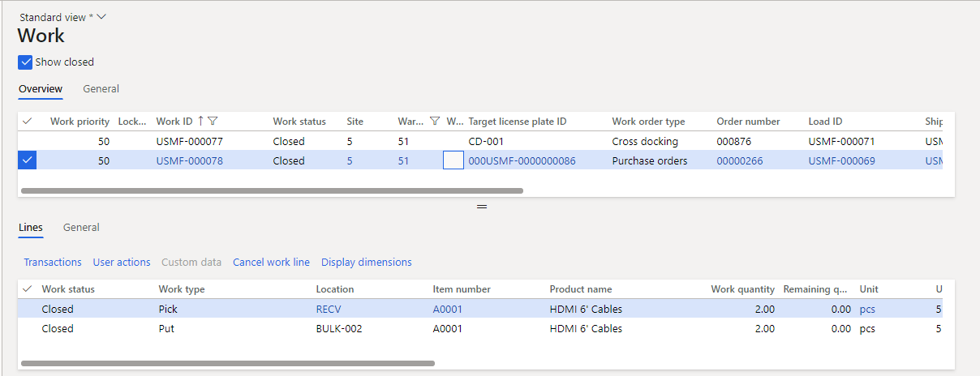
Task: Click Target license plate ID column header
Action: coord(518,122)
